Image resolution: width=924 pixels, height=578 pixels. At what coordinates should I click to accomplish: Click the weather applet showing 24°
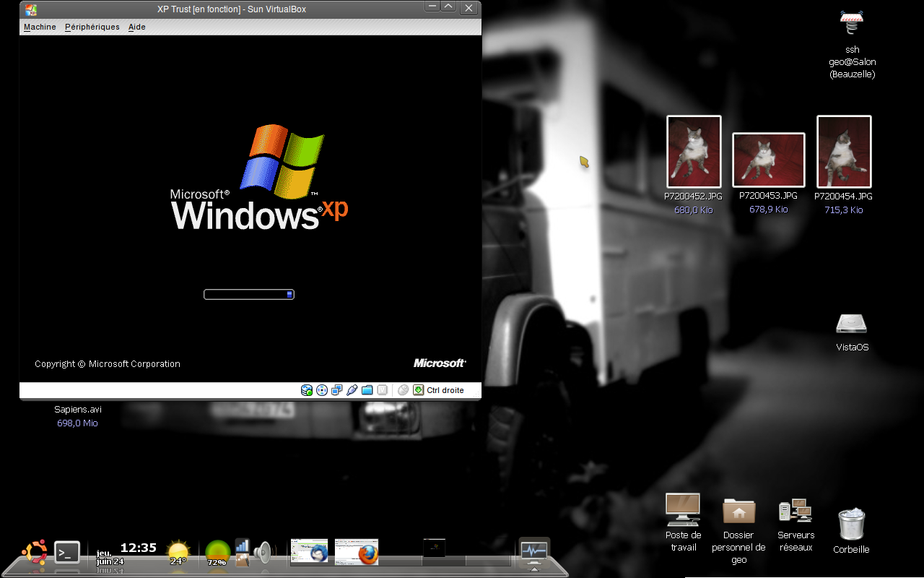point(178,553)
